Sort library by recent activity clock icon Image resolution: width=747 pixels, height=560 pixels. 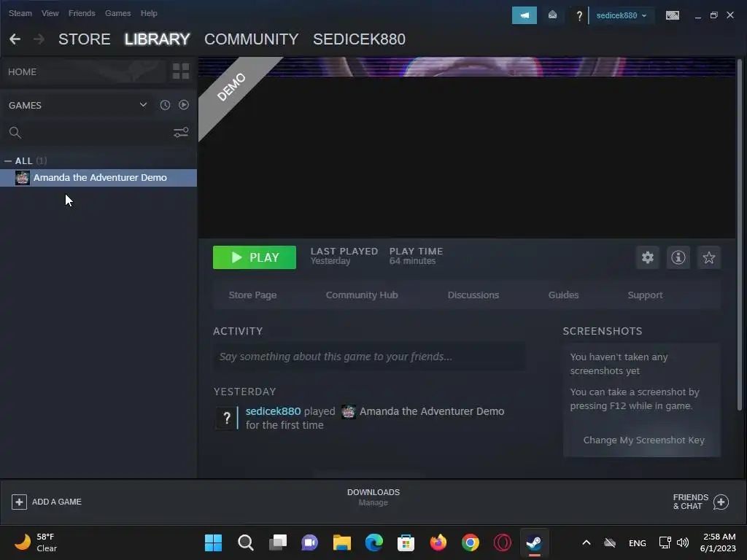[x=165, y=105]
